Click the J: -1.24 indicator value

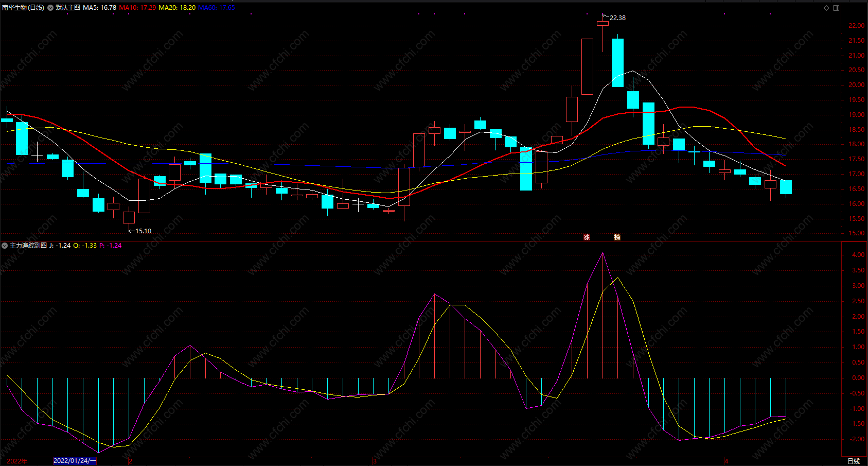pyautogui.click(x=60, y=246)
